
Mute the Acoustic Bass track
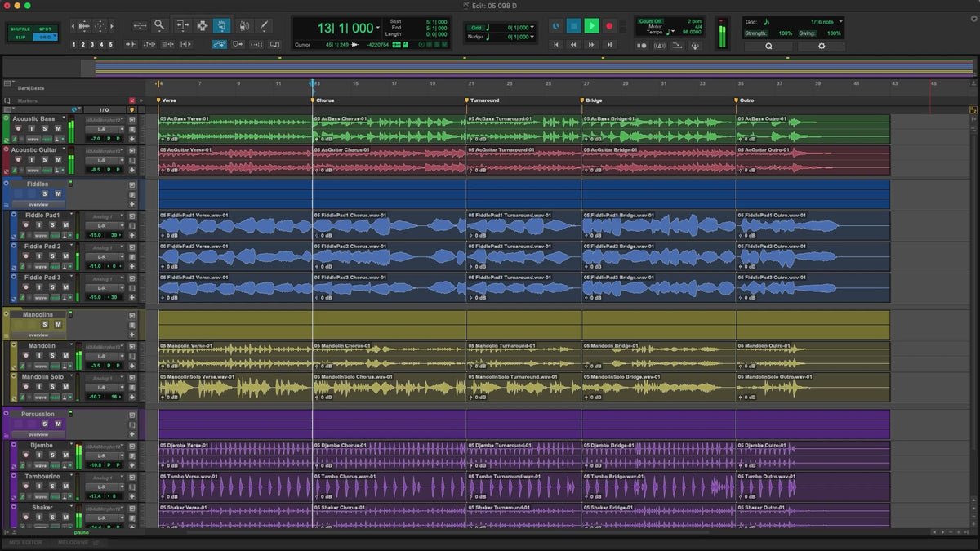point(57,128)
